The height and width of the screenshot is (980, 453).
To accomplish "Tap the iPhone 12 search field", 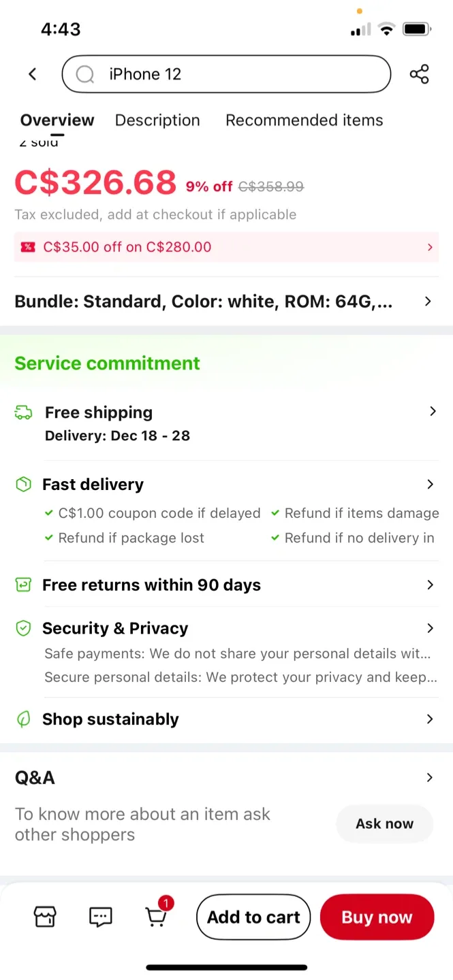I will coord(238,74).
